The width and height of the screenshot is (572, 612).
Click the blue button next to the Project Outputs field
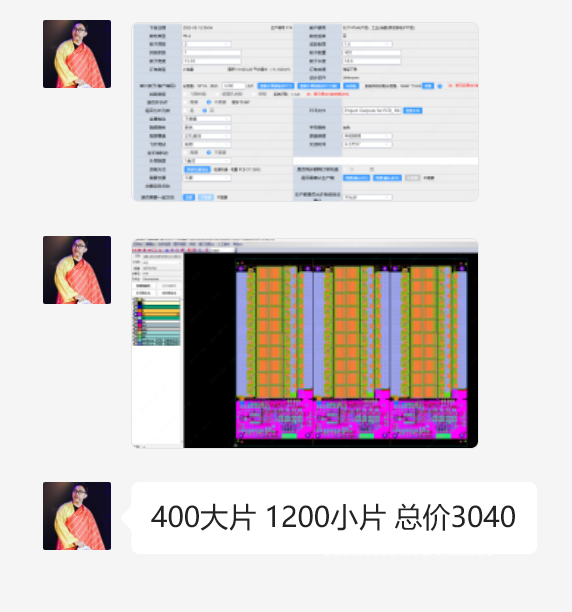[412, 111]
